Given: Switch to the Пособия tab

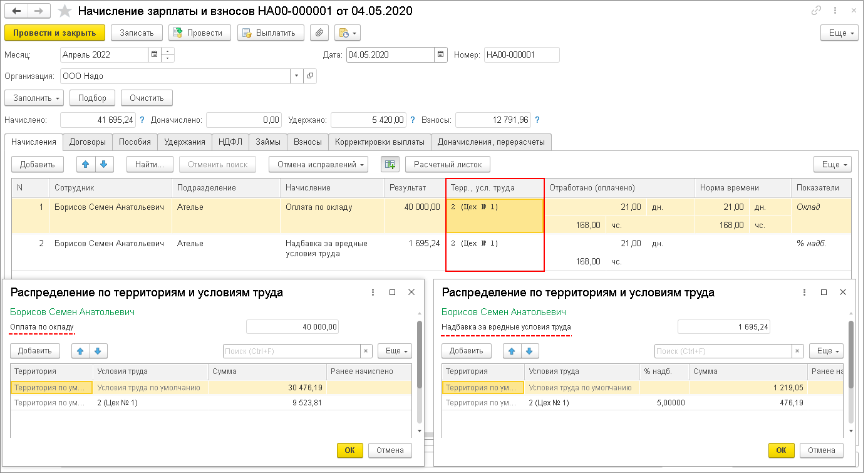Looking at the screenshot, I should (x=135, y=142).
